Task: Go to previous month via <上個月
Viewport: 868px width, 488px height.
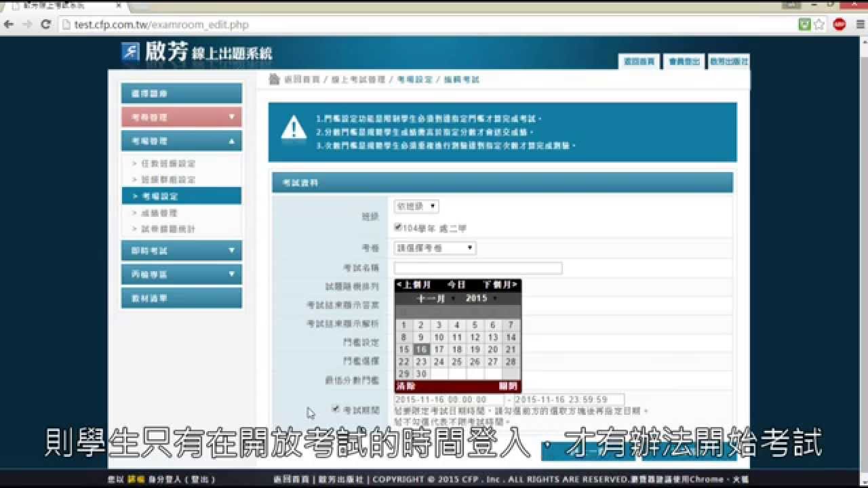Action: point(414,285)
